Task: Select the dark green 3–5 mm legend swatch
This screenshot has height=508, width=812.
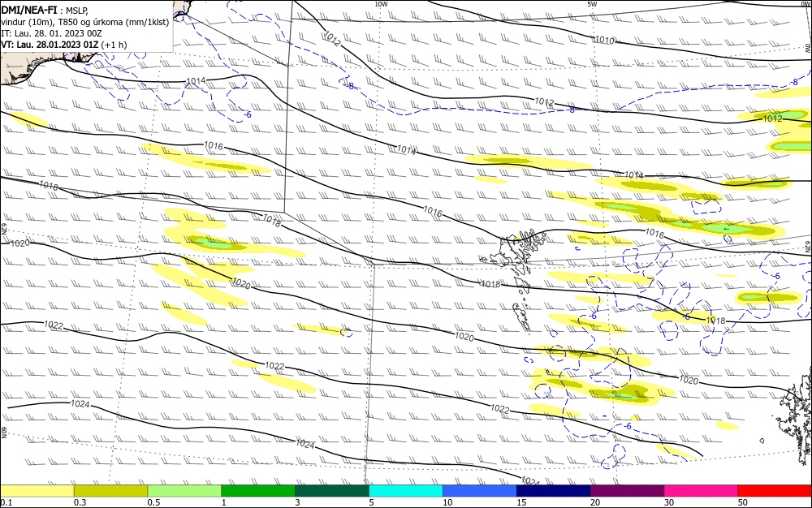Action: tap(332, 491)
